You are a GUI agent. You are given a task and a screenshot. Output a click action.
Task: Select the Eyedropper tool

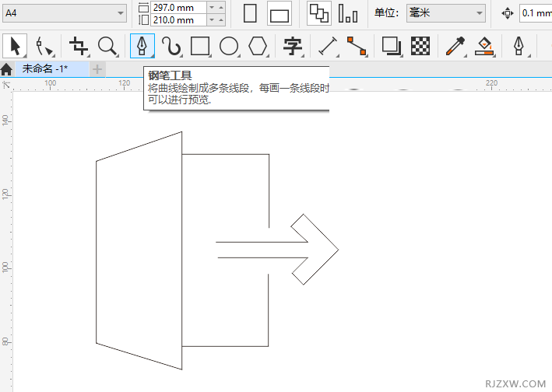point(455,47)
